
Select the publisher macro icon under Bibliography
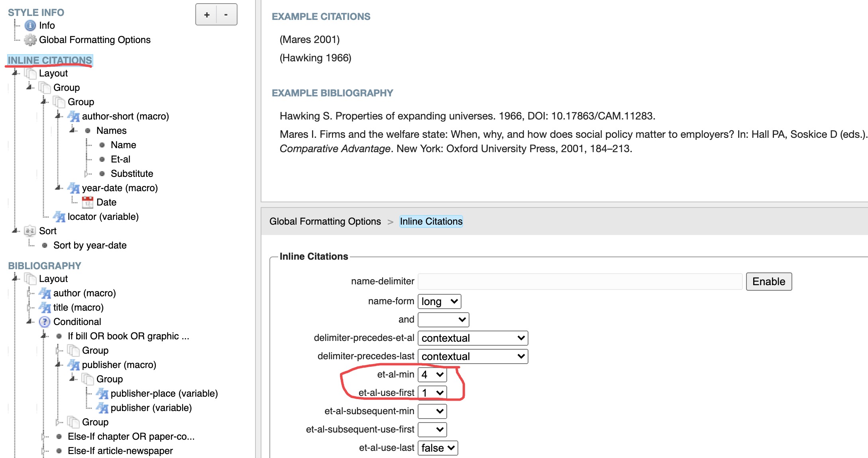tap(73, 364)
